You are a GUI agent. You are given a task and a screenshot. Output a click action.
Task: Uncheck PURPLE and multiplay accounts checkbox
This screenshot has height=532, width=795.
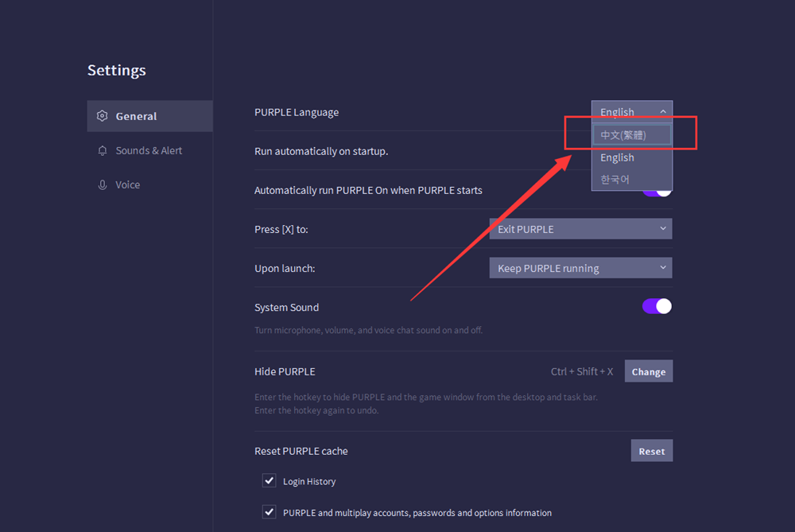[270, 511]
